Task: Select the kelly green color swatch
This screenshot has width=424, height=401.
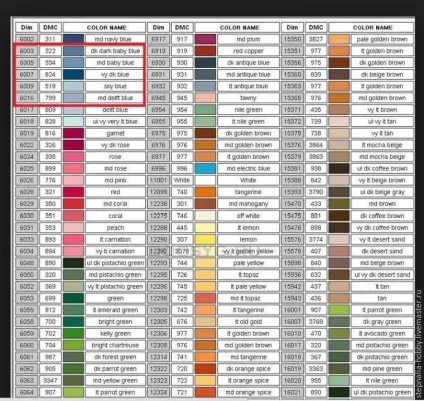Action: click(x=73, y=333)
